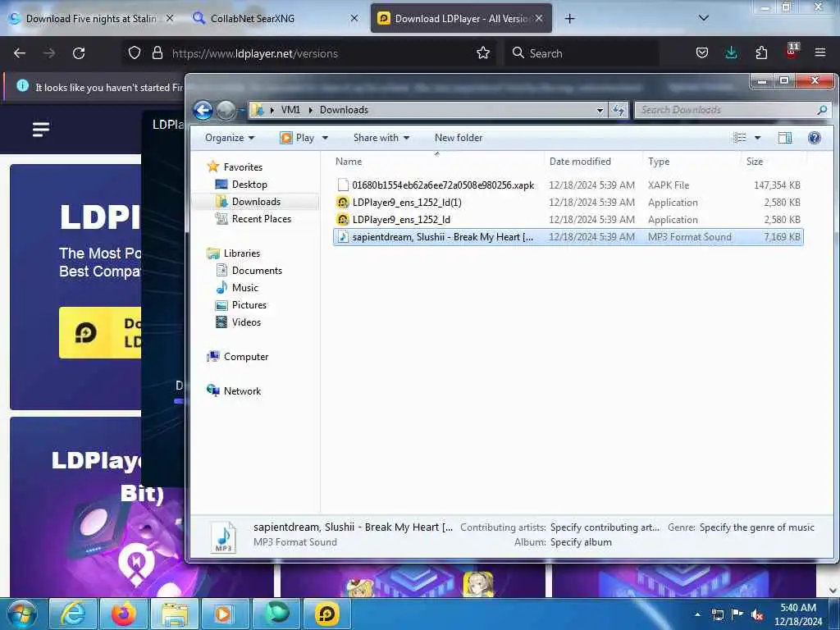Edit the Specify album field in details pane
The width and height of the screenshot is (840, 630).
[x=581, y=542]
